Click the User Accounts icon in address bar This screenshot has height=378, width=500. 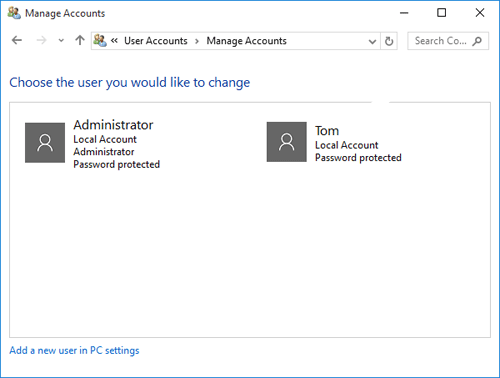point(100,41)
